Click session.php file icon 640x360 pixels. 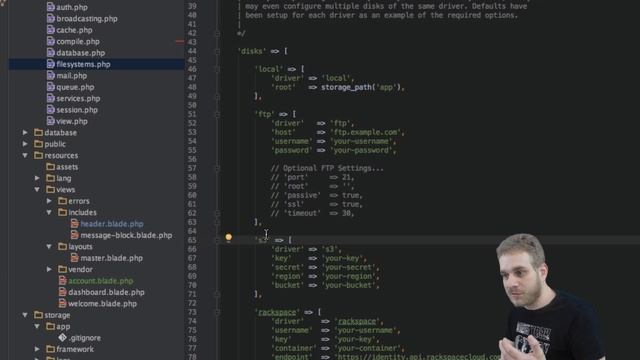coord(51,110)
